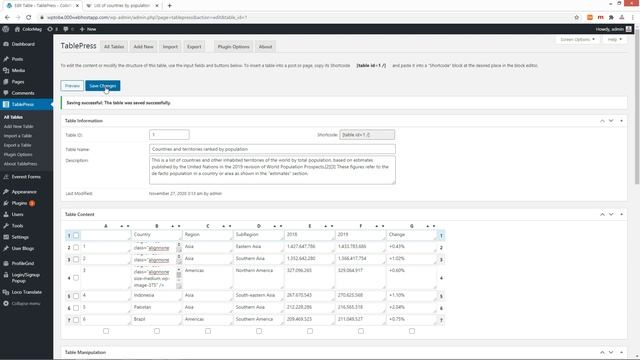Click the Save Changes button

(x=102, y=86)
